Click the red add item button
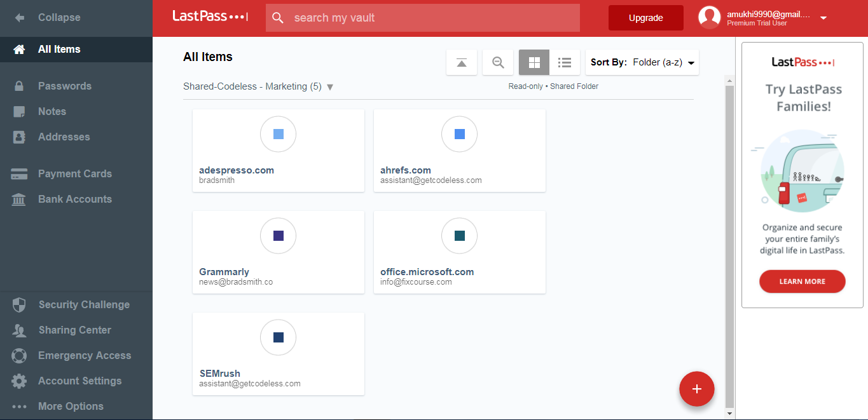The height and width of the screenshot is (420, 868). tap(697, 389)
